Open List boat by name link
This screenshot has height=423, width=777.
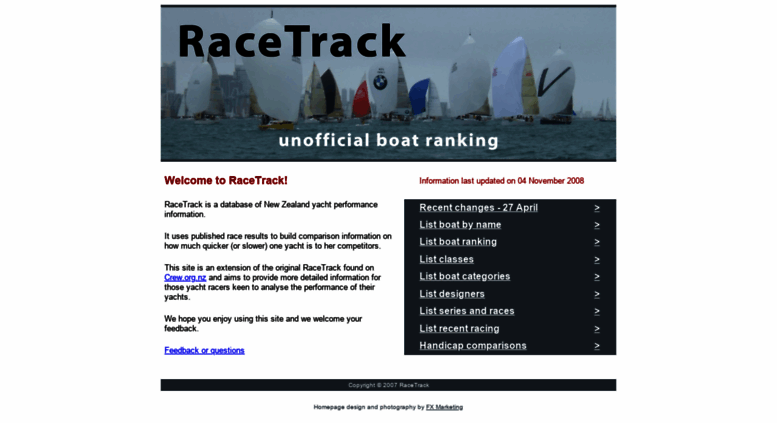460,224
